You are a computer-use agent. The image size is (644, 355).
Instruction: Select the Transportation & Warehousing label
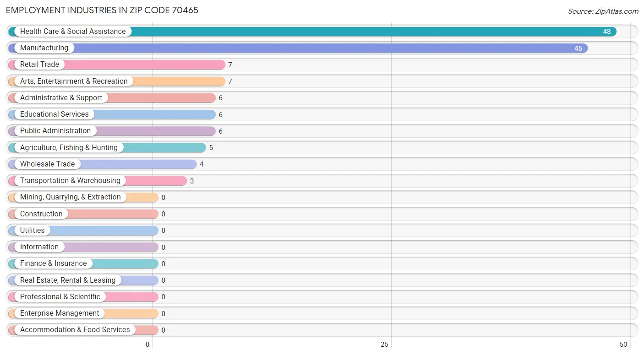point(70,180)
